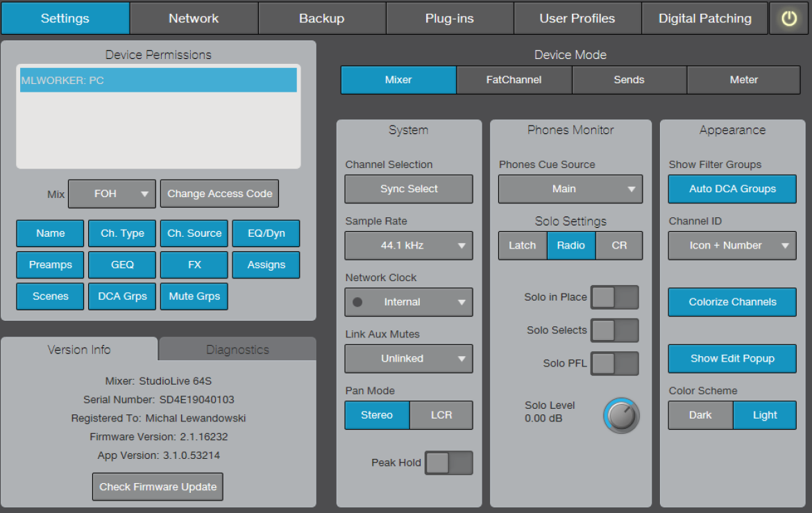This screenshot has height=513, width=812.
Task: Open the Backup tab
Action: coord(321,19)
